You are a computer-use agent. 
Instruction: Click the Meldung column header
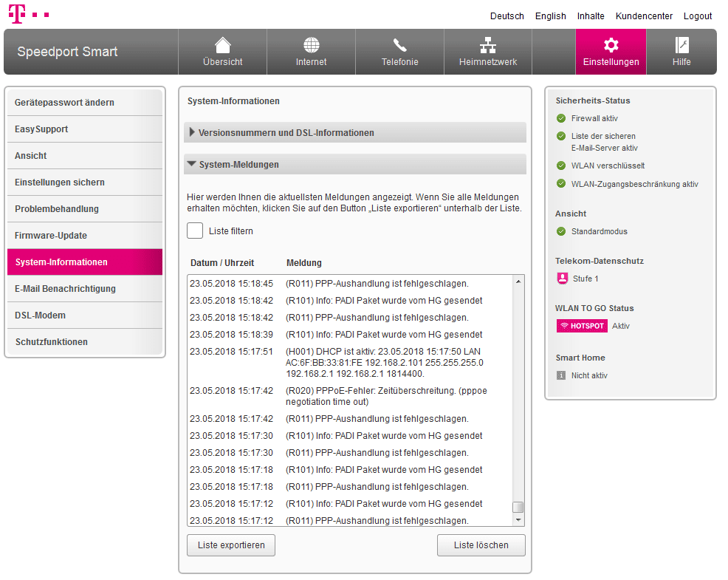(x=303, y=263)
